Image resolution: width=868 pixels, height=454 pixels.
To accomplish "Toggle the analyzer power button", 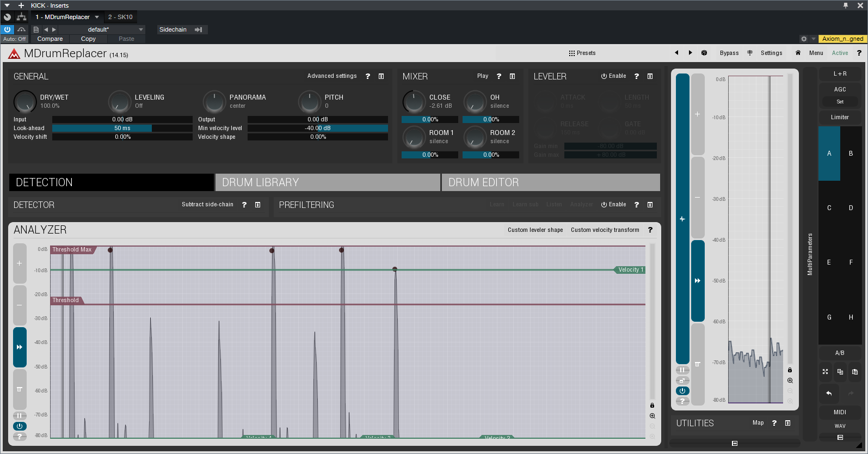I will click(x=20, y=426).
